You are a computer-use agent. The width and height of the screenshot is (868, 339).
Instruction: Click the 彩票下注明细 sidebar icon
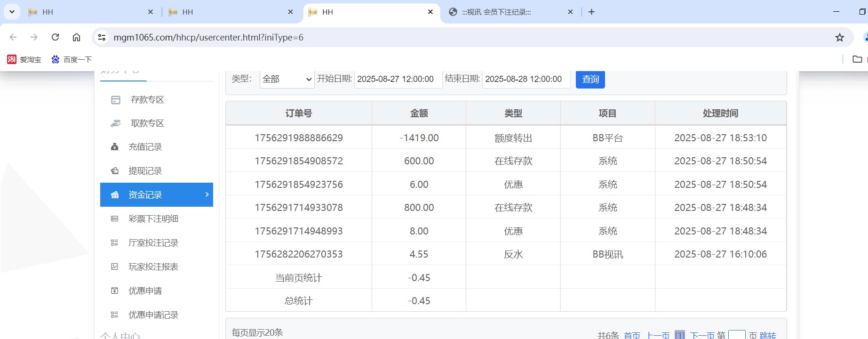pyautogui.click(x=114, y=219)
